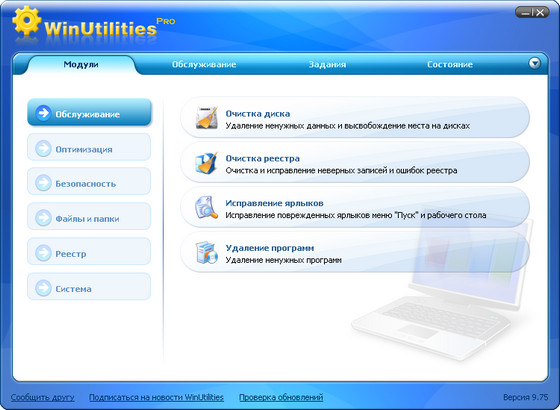The width and height of the screenshot is (560, 410).
Task: Click the Проверка обновлений link
Action: 281,397
